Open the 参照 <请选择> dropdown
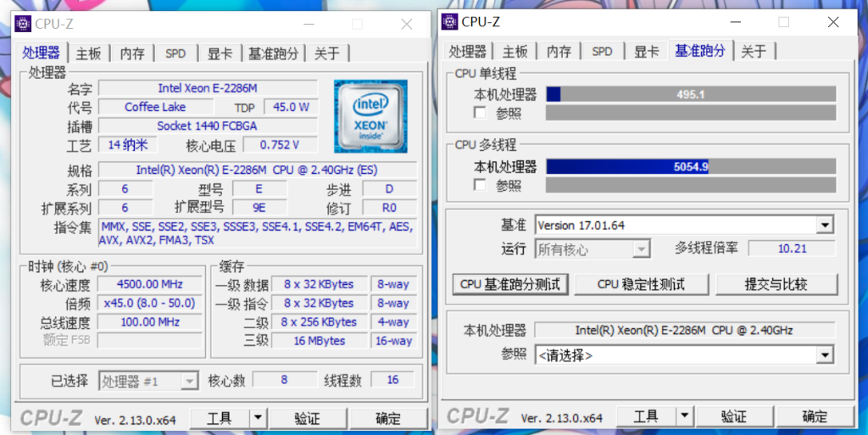Image resolution: width=868 pixels, height=435 pixels. (825, 354)
